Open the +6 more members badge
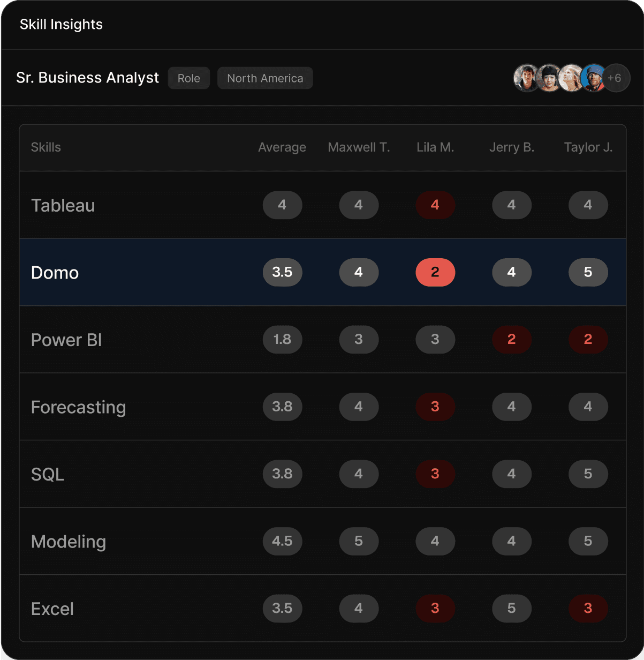This screenshot has height=660, width=644. 616,78
